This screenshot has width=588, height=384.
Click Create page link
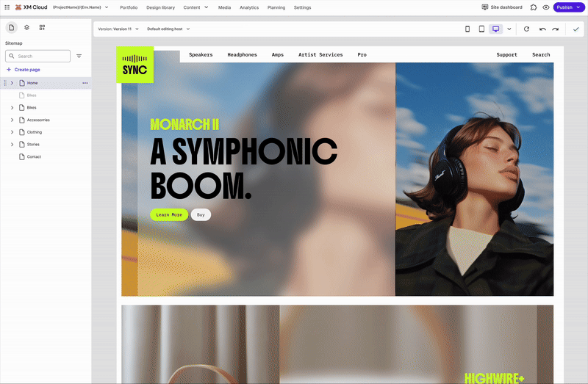click(x=24, y=69)
